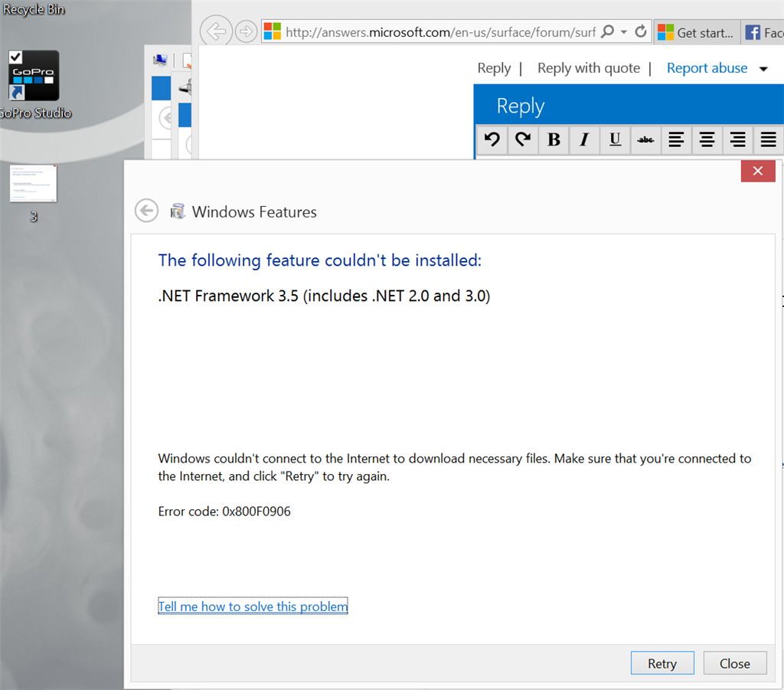Screen dimensions: 784x690
Task: Click the browser back arrow button
Action: click(x=216, y=31)
